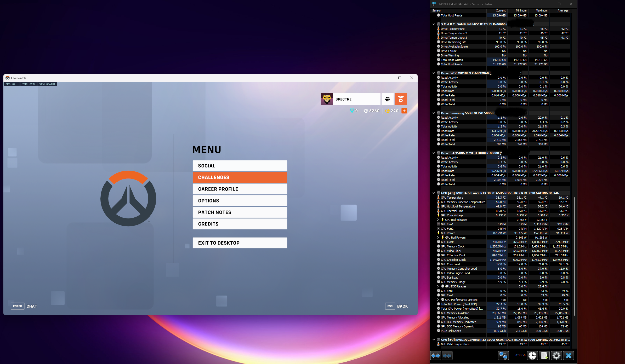
Task: Click the GPU VRM Temperature thermometer icon
Action: [439, 344]
